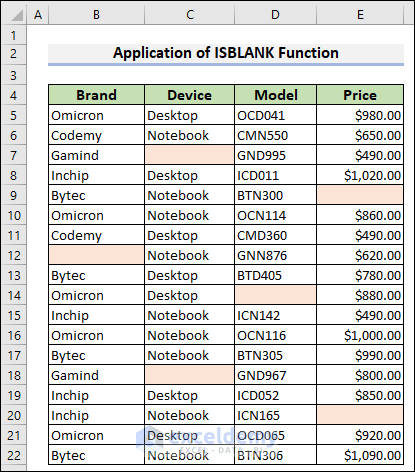Select the blank Brand cell in GNN876 row

click(x=96, y=255)
